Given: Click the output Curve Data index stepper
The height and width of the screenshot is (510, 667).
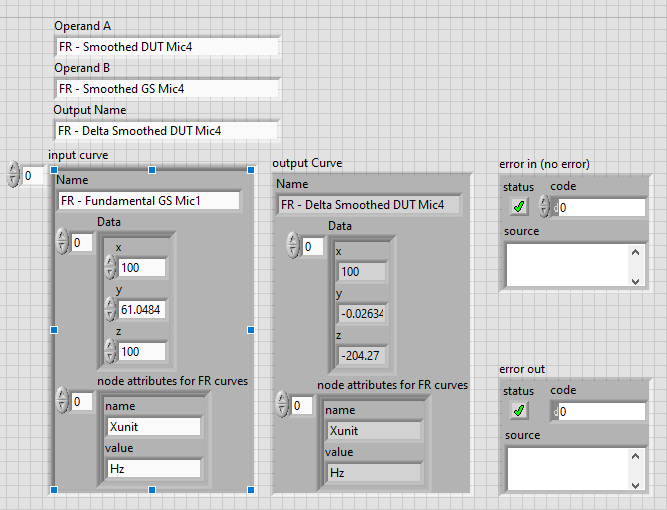Looking at the screenshot, I should 292,246.
